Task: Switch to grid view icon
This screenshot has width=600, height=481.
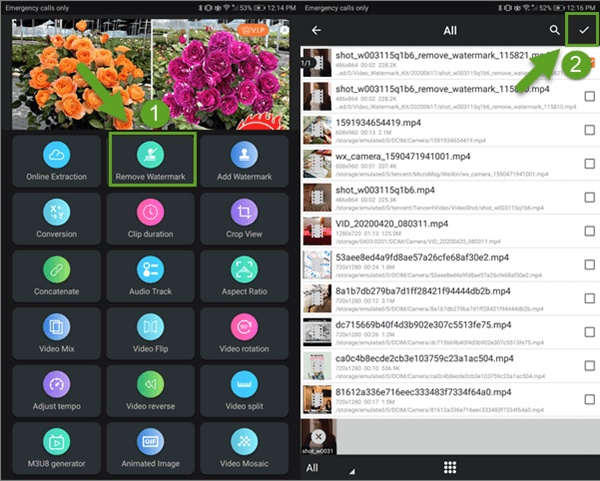Action: coord(450,467)
